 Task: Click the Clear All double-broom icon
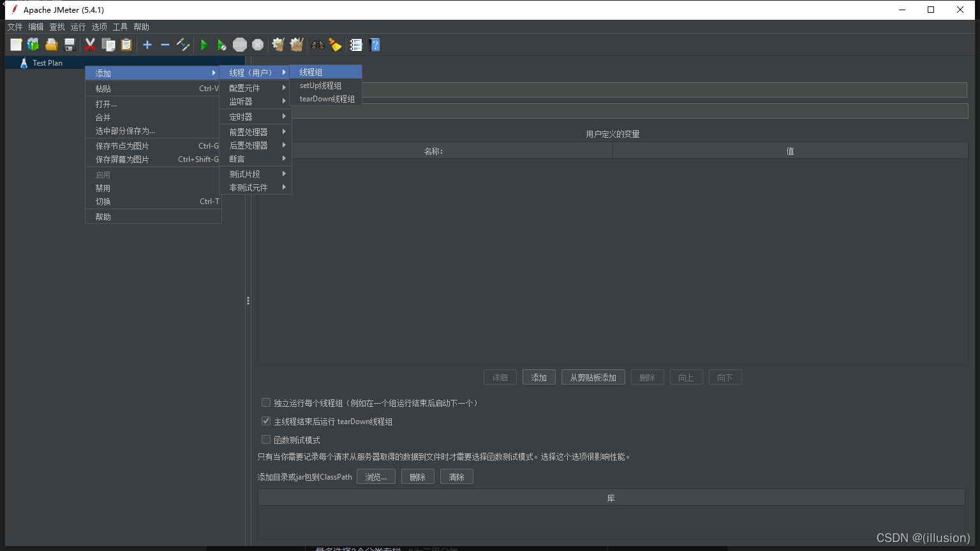(296, 45)
